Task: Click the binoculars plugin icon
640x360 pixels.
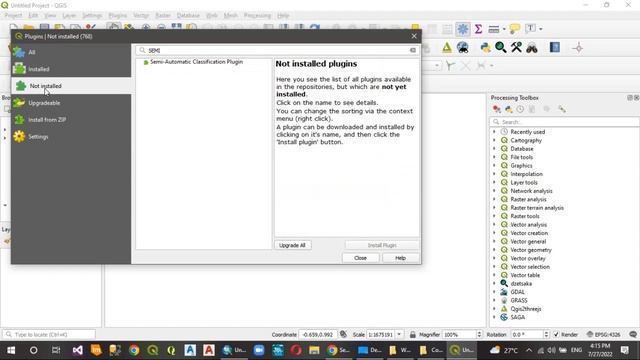Action: (x=531, y=48)
